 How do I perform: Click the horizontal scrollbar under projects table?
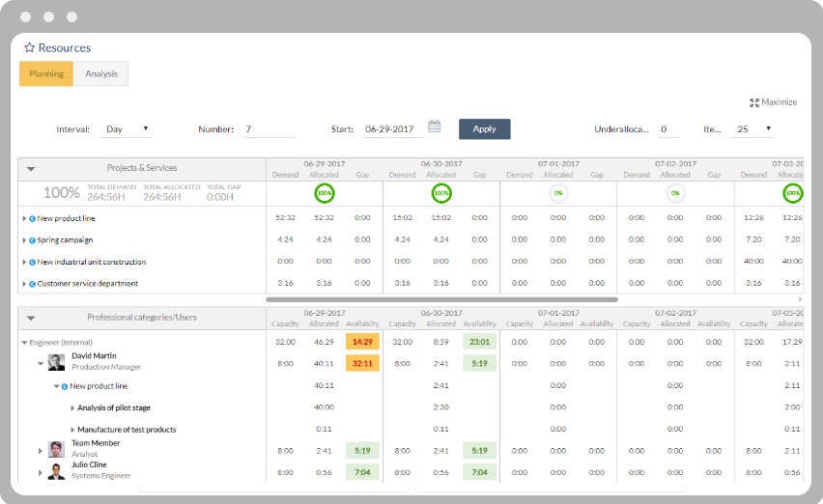(x=441, y=299)
